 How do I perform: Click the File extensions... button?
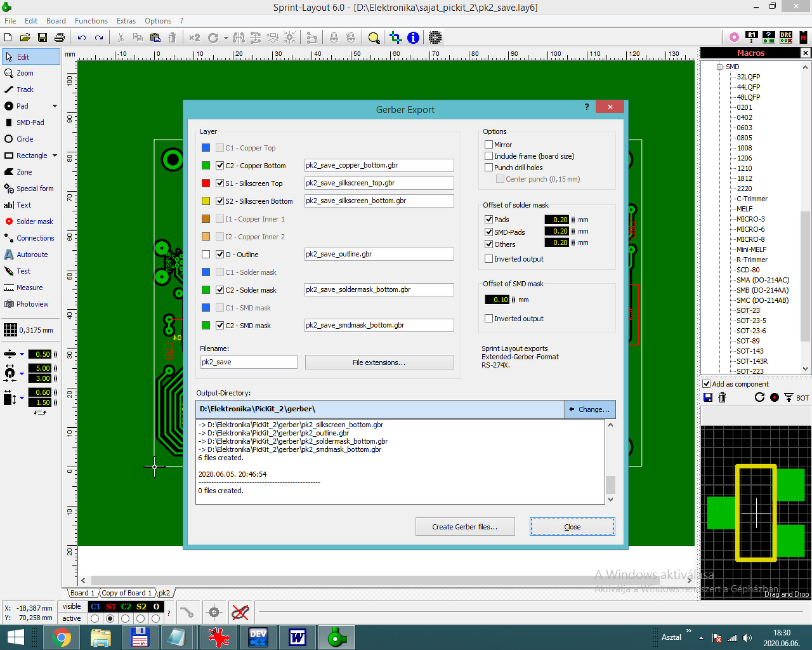click(x=379, y=362)
